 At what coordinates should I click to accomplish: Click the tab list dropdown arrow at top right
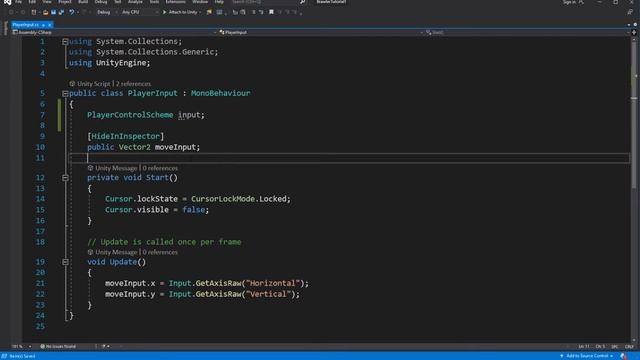pos(629,25)
